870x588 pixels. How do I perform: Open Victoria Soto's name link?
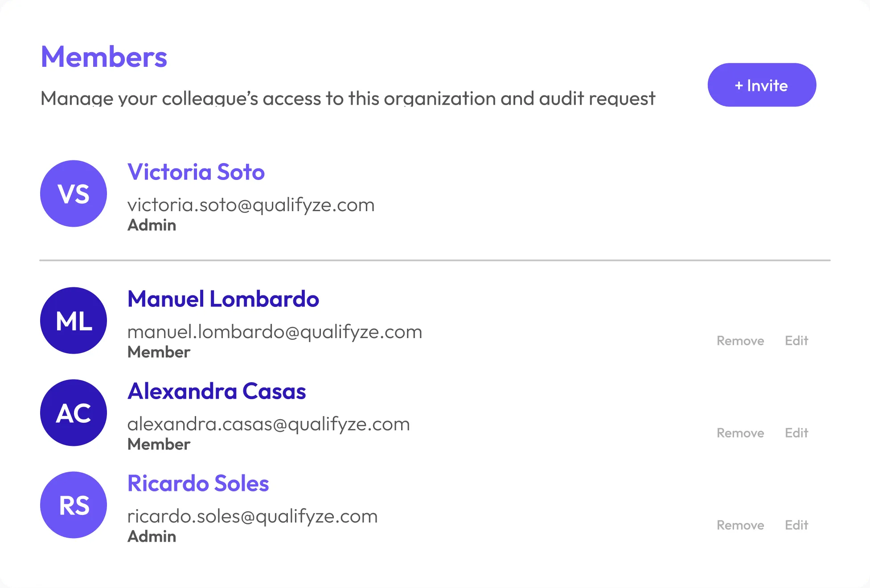click(196, 172)
